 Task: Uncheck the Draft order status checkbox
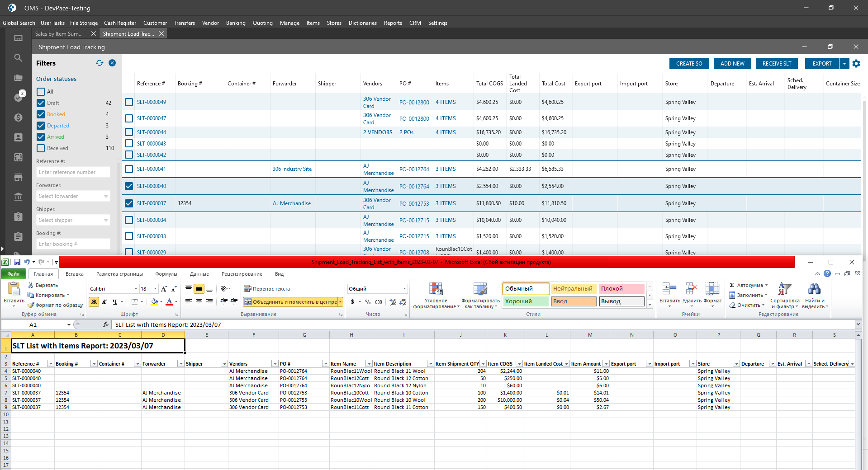click(x=41, y=103)
